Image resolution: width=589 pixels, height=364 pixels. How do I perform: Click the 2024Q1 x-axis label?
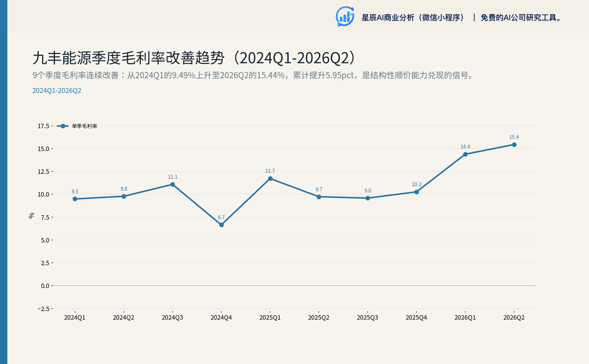(75, 317)
